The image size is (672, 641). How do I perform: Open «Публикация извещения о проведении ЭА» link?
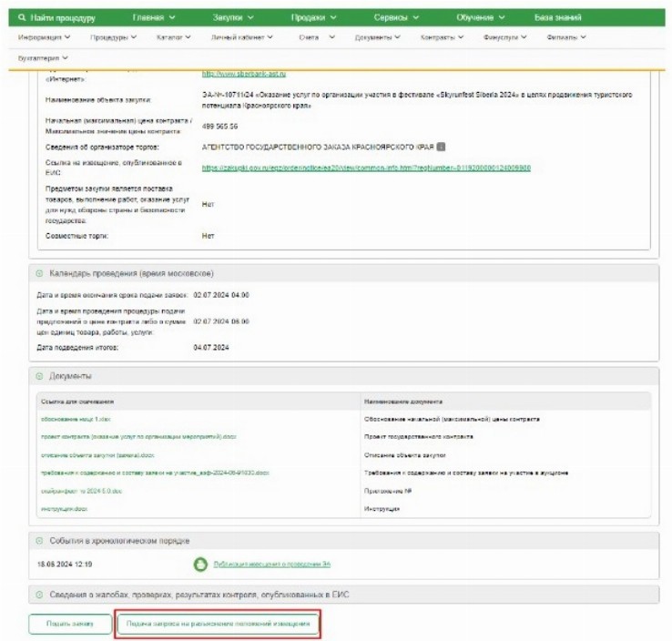(272, 565)
